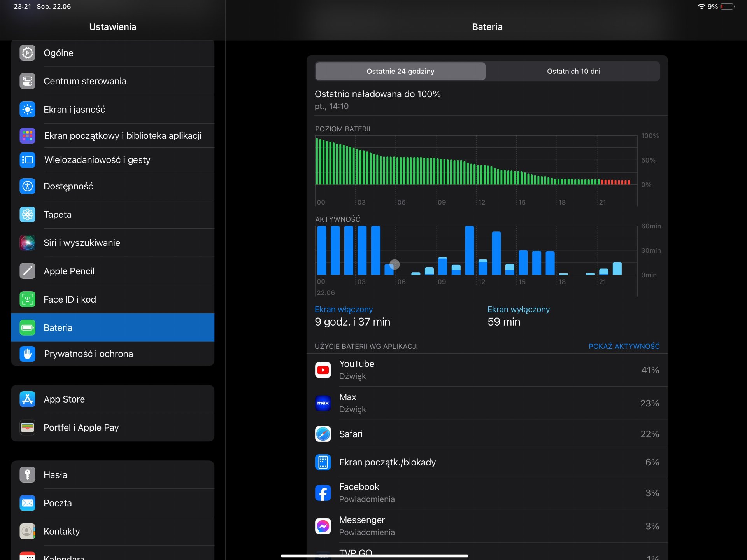The height and width of the screenshot is (560, 747).
Task: Tap the Max app icon in usage list
Action: (323, 403)
